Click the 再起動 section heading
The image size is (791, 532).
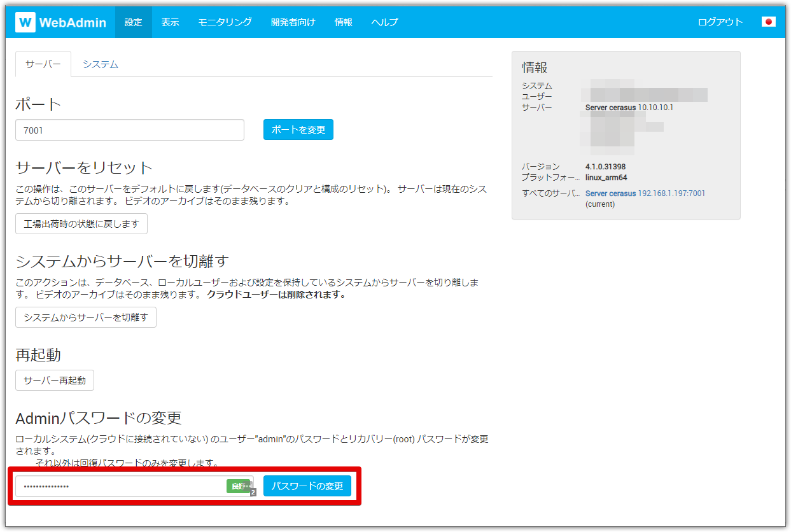(38, 354)
